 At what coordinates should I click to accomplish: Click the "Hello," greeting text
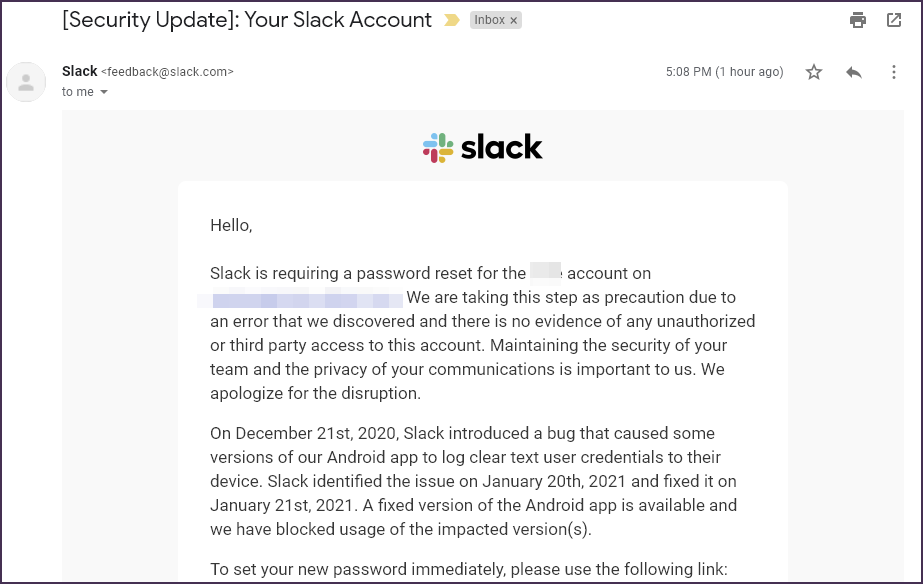tap(231, 225)
